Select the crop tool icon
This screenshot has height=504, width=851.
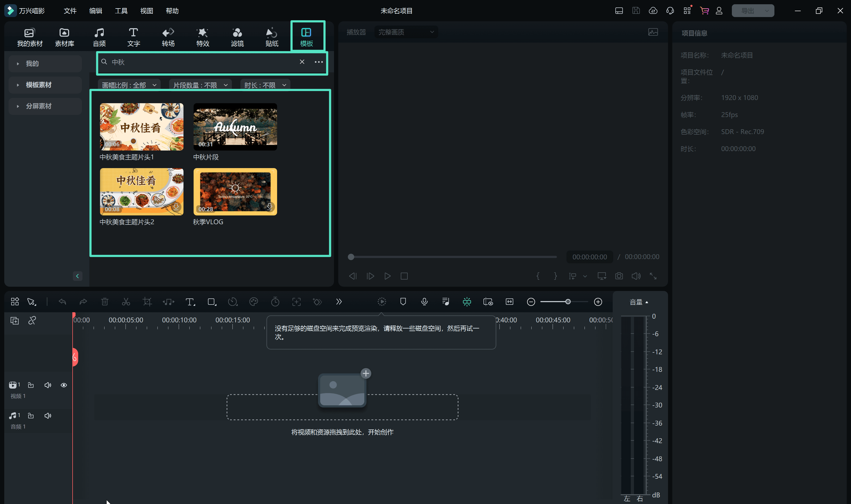click(x=147, y=302)
